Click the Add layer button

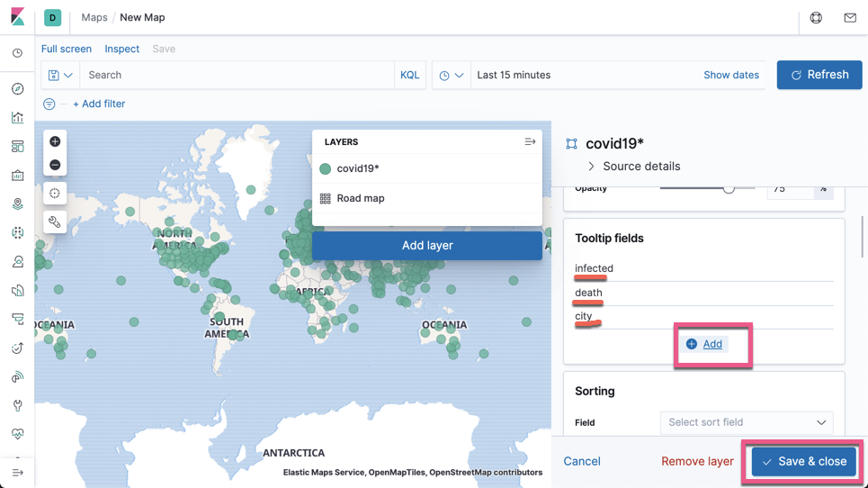427,246
